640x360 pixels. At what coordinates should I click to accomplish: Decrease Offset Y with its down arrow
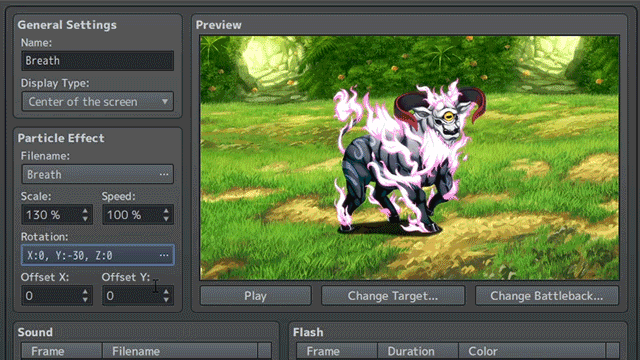pos(166,300)
